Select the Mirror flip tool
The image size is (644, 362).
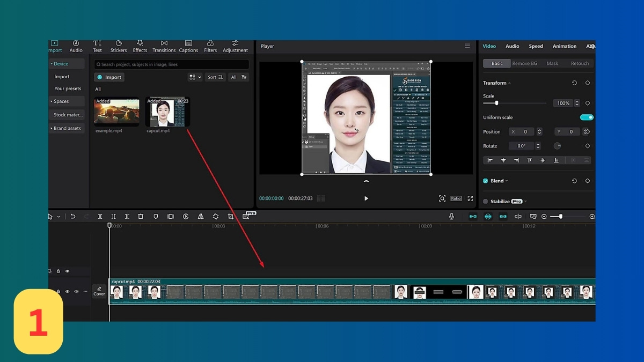[200, 216]
